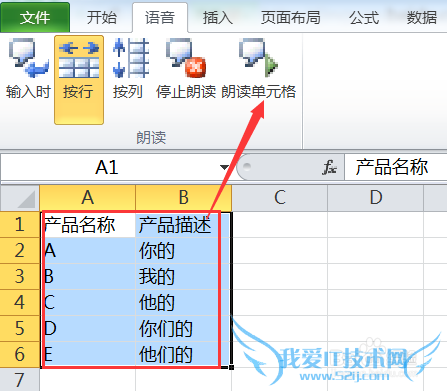Select row 5 header
Screen dimensions: 447x391
(x=20, y=328)
